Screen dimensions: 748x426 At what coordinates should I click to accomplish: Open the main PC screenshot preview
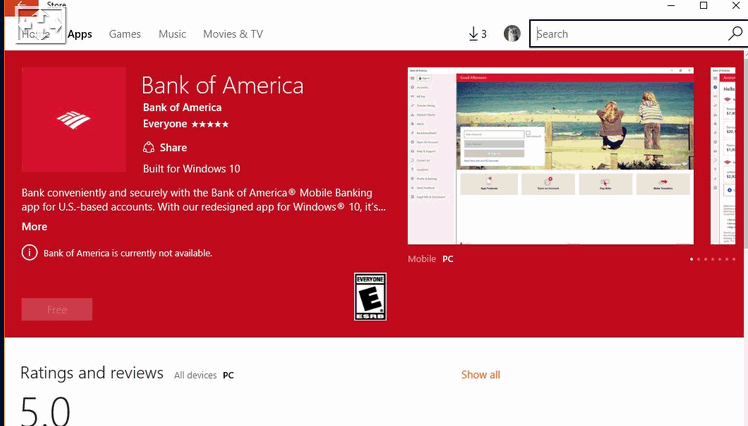click(551, 156)
